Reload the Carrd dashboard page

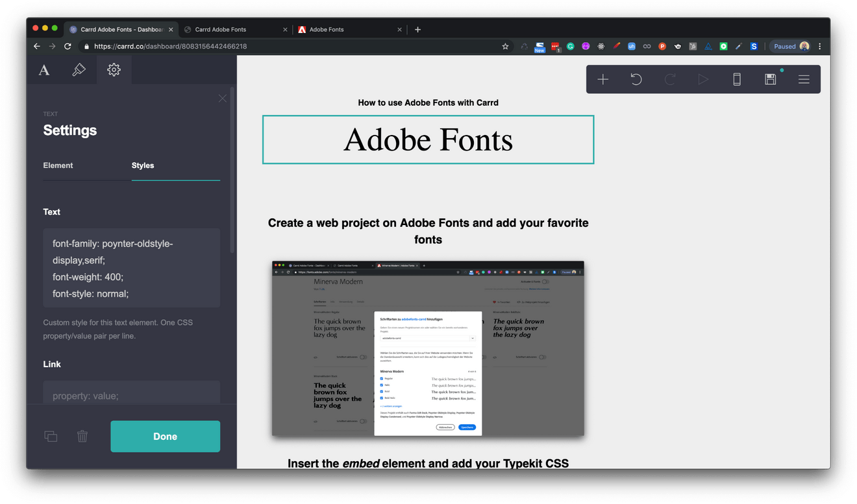coord(68,46)
